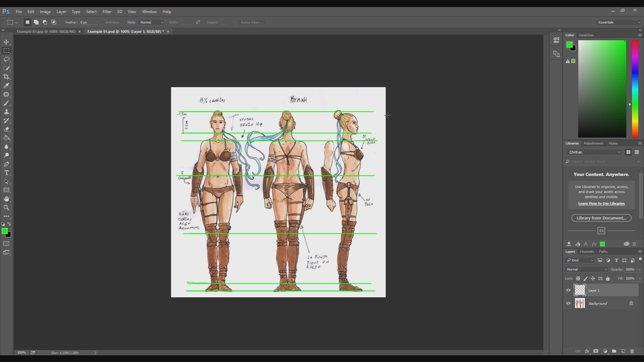The height and width of the screenshot is (362, 644).
Task: Delete the selected layer via trash icon
Action: click(632, 351)
